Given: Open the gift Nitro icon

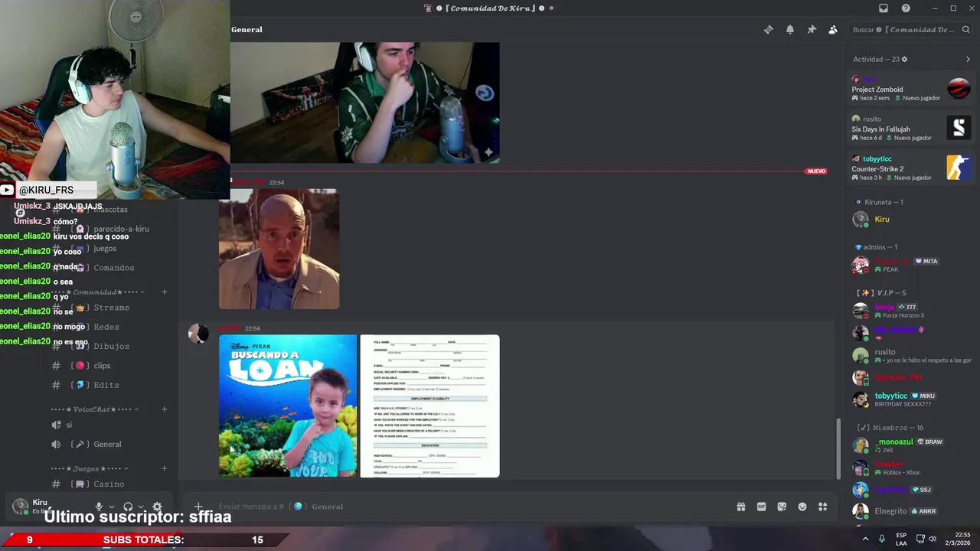Looking at the screenshot, I should coord(741,507).
